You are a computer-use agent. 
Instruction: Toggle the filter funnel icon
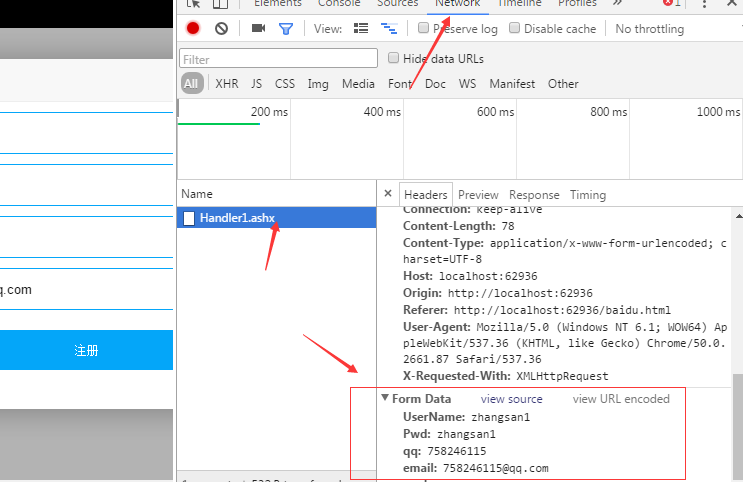point(286,29)
